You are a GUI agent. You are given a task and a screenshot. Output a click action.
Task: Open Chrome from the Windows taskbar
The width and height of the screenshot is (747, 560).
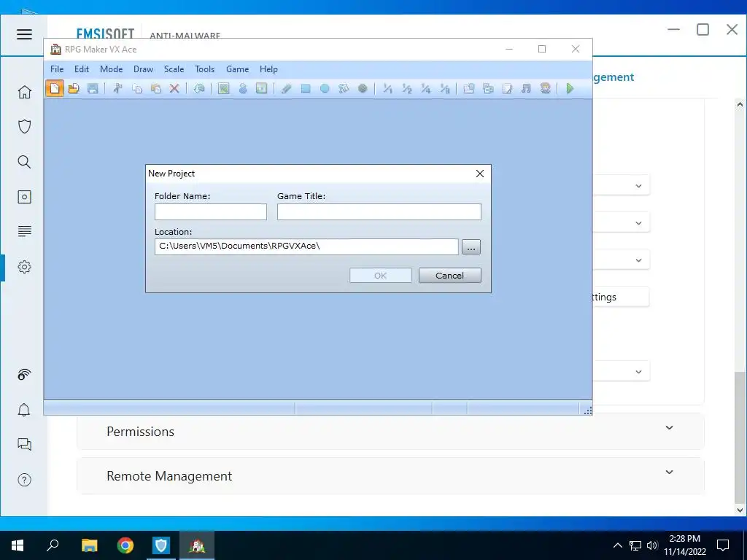tap(125, 545)
